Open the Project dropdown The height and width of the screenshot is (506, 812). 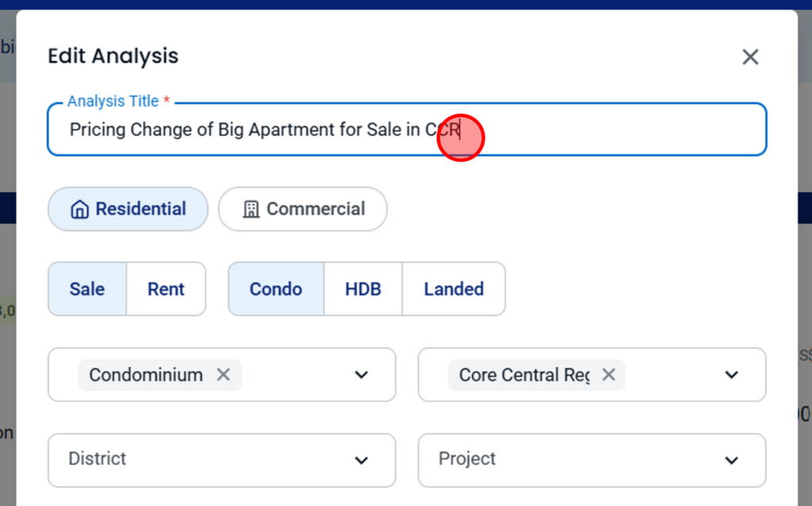pyautogui.click(x=592, y=460)
